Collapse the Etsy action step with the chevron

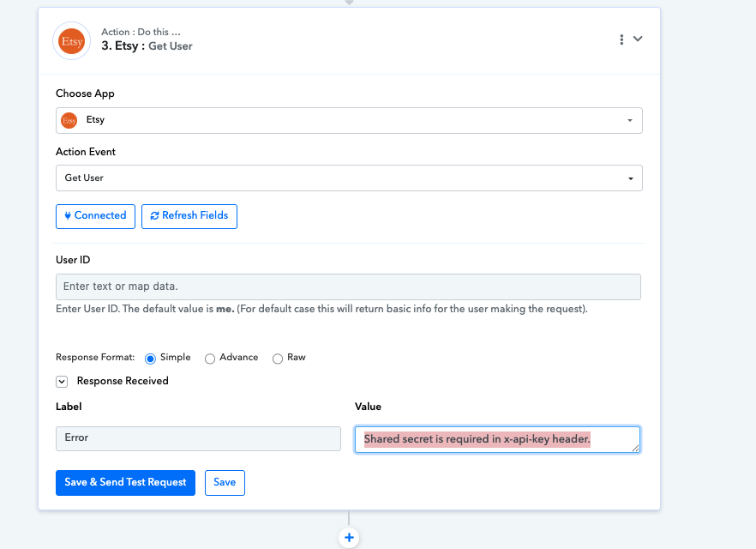[x=638, y=39]
